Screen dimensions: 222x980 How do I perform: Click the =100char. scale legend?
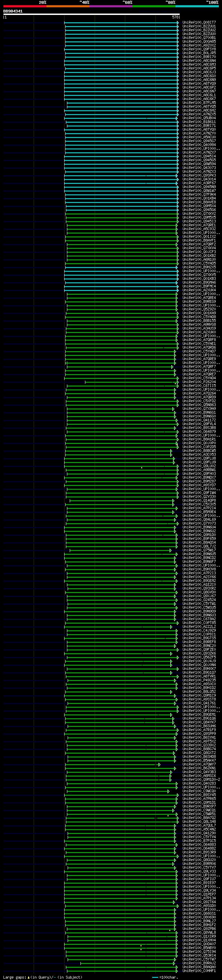pyautogui.click(x=165, y=977)
